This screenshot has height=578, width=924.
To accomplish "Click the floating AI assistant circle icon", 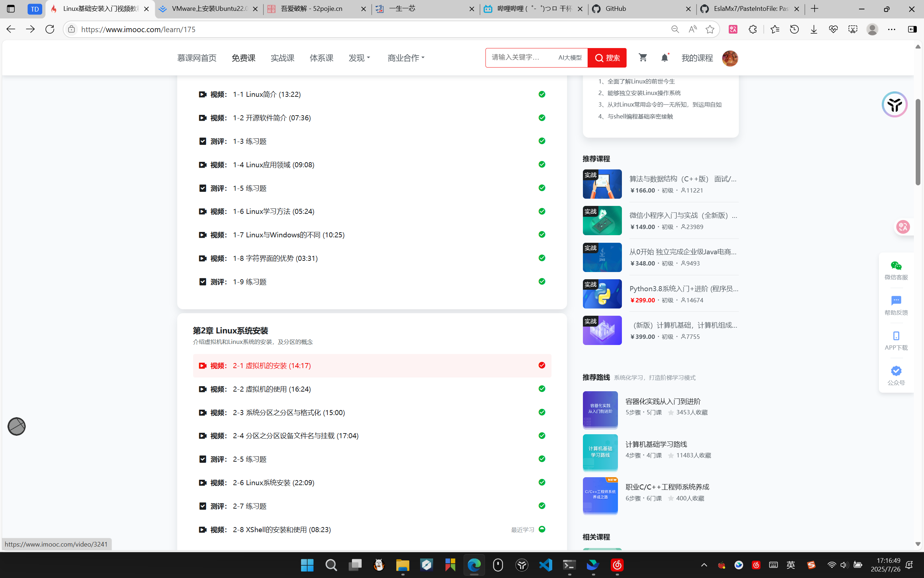I will (x=894, y=104).
